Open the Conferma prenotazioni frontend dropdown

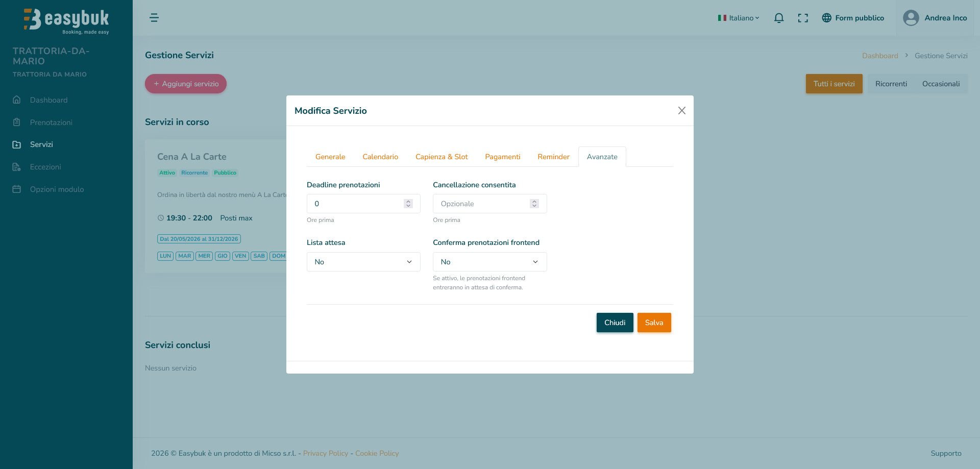point(490,262)
